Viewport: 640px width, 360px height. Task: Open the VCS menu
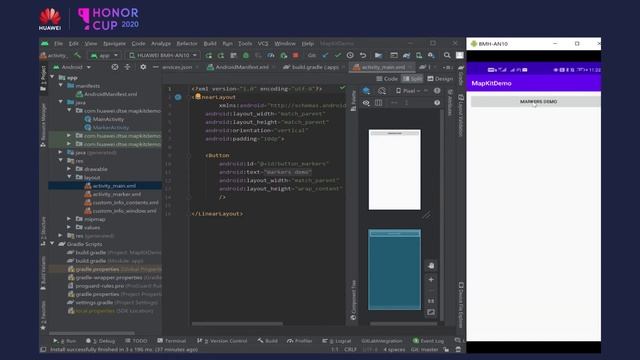coord(263,43)
